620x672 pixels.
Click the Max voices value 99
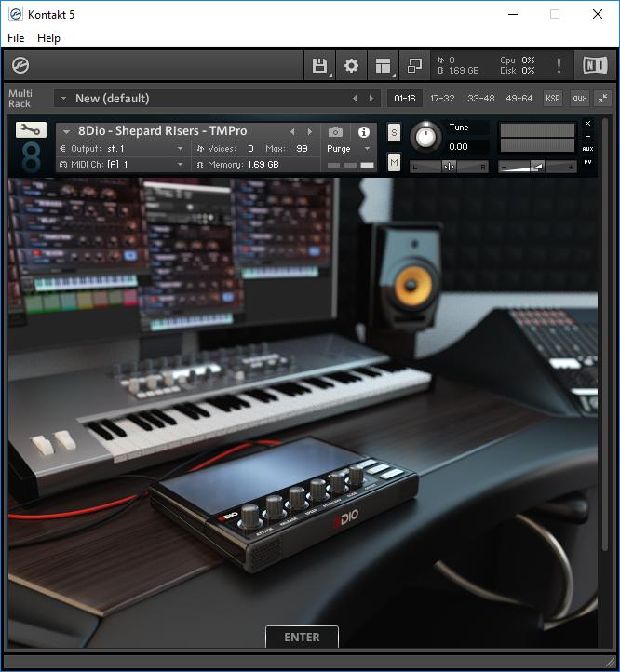pyautogui.click(x=302, y=149)
